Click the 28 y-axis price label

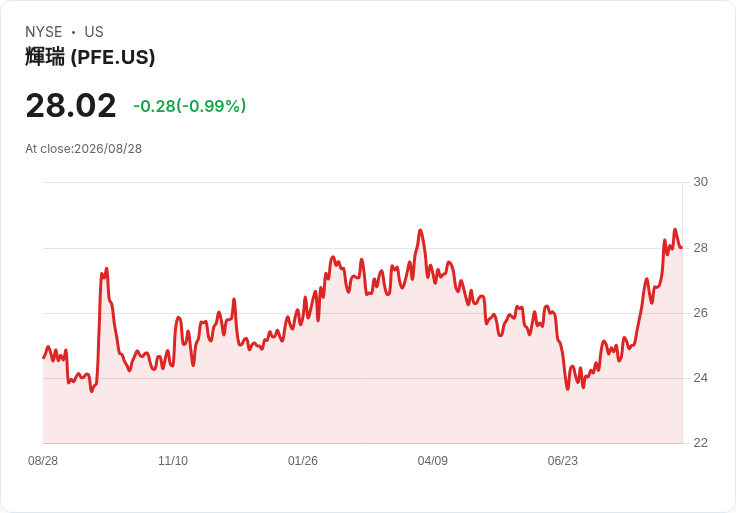(700, 248)
